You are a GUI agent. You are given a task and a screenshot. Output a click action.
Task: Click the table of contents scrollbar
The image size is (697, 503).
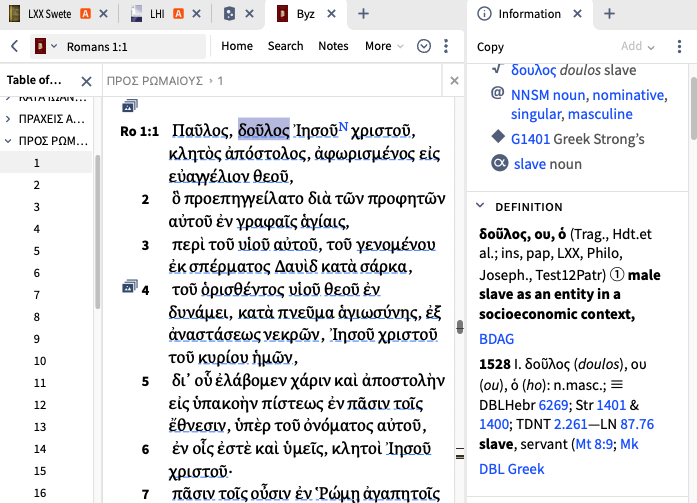tap(97, 232)
